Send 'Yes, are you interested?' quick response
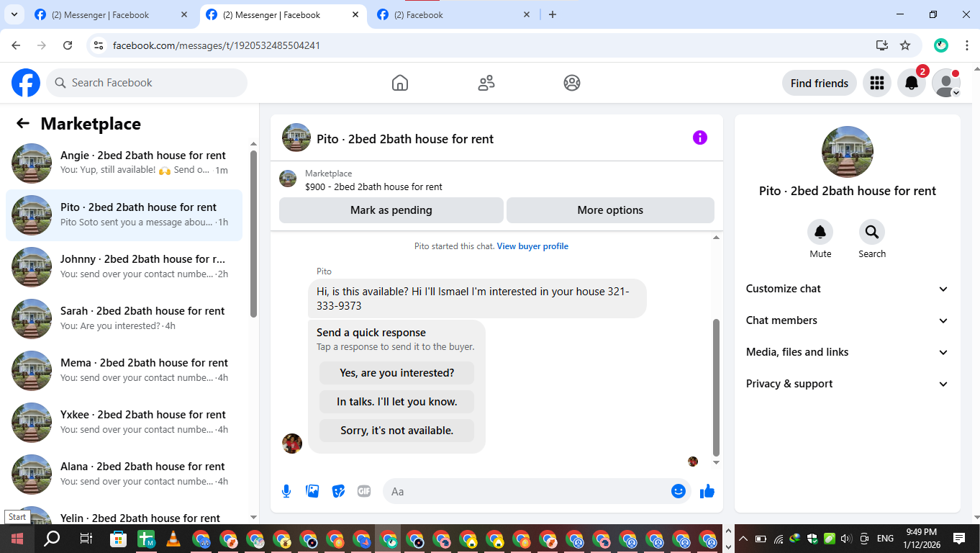Viewport: 980px width, 553px height. [396, 373]
